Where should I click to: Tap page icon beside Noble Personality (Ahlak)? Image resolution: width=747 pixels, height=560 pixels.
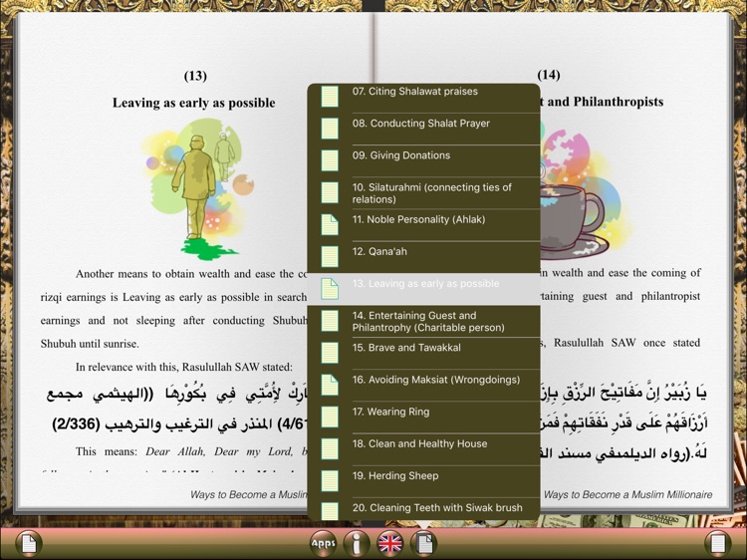tap(330, 224)
